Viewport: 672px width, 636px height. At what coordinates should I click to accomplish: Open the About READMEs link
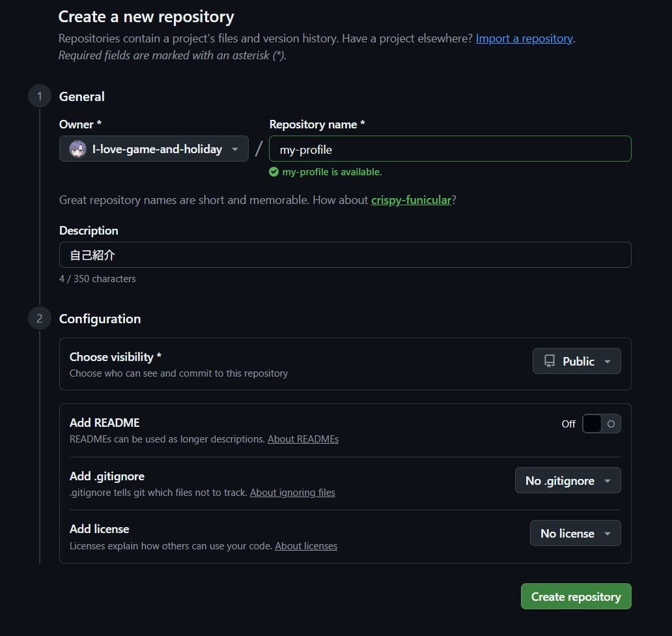[303, 439]
